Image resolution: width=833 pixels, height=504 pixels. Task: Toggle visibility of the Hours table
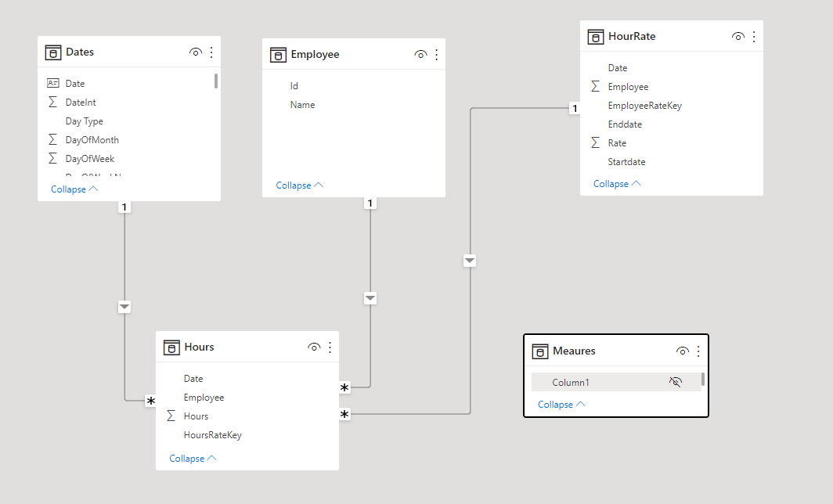pos(314,347)
